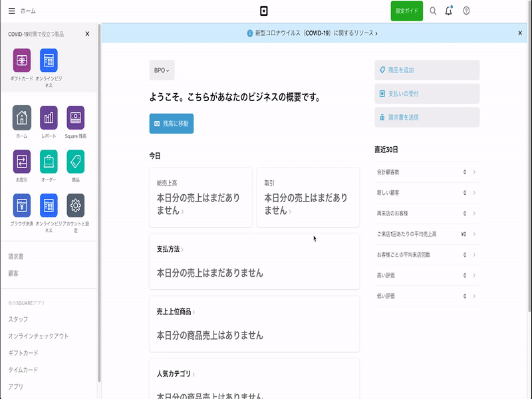Viewport: 532px width, 399px height.
Task: Click the search magnifier icon
Action: point(433,11)
